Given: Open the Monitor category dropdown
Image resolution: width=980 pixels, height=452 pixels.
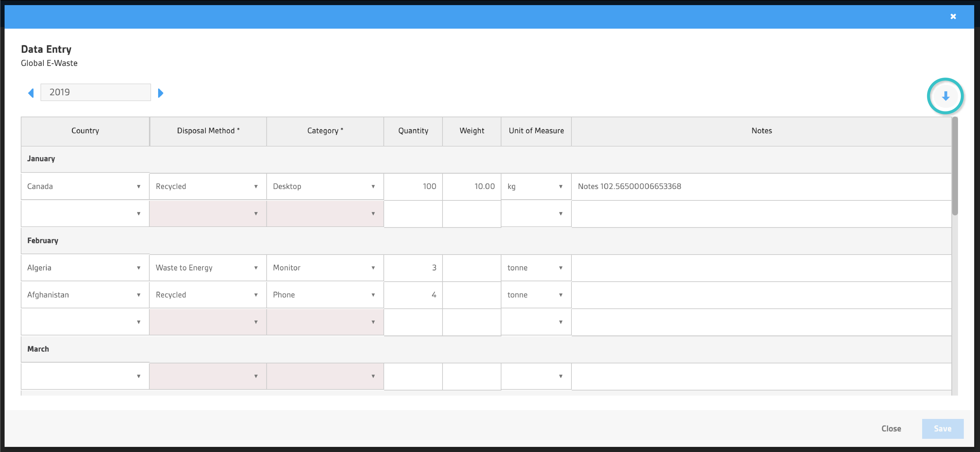Looking at the screenshot, I should 325,268.
